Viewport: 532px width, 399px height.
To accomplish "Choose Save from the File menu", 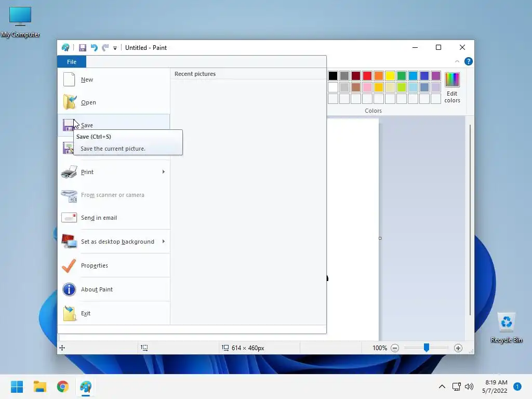I will (114, 125).
